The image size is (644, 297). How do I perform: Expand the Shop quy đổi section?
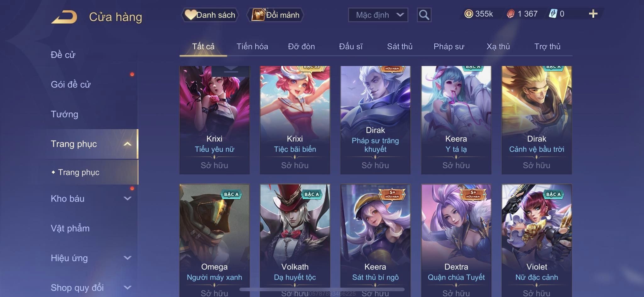[x=127, y=288]
